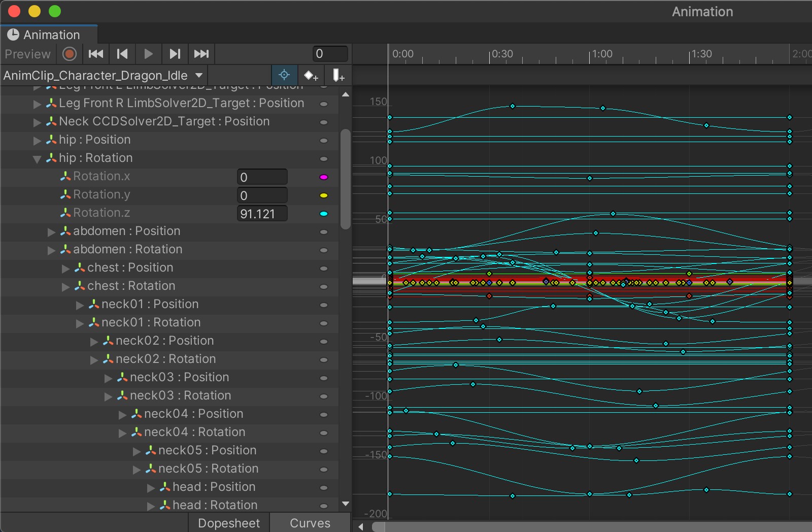
Task: Expand abdomen : Position property
Action: pyautogui.click(x=51, y=232)
